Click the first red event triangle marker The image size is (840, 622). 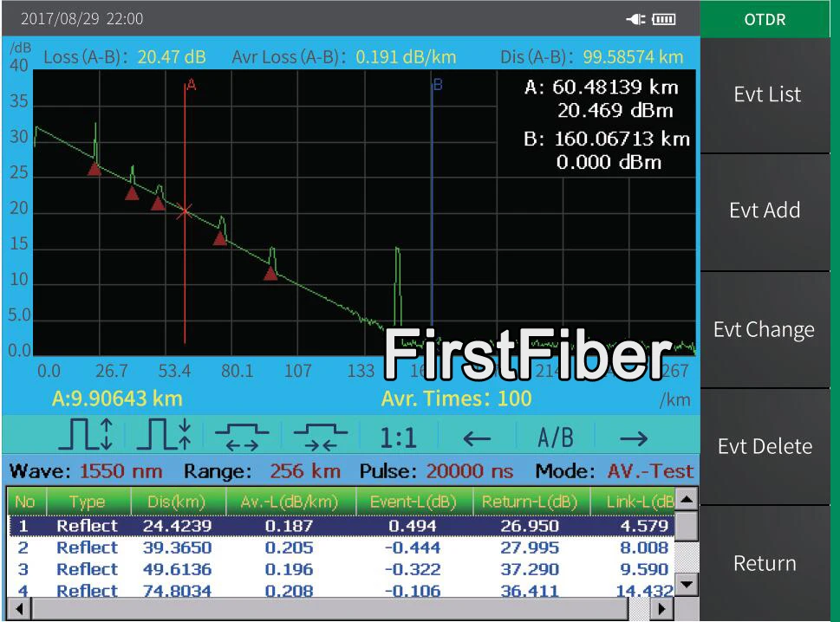click(x=94, y=169)
